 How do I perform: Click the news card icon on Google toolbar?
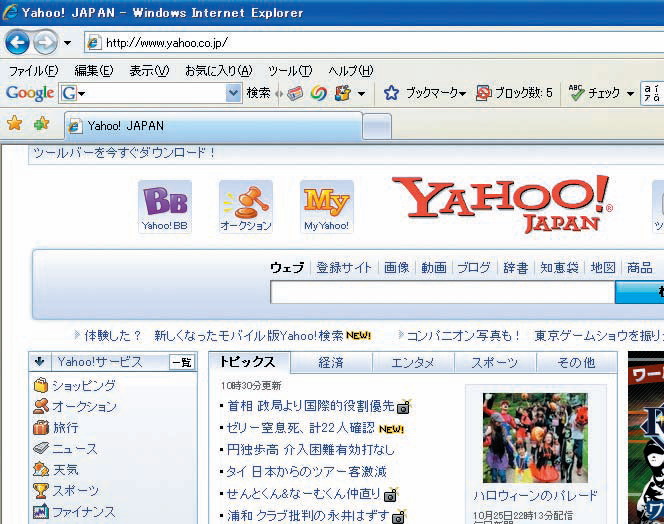[295, 93]
